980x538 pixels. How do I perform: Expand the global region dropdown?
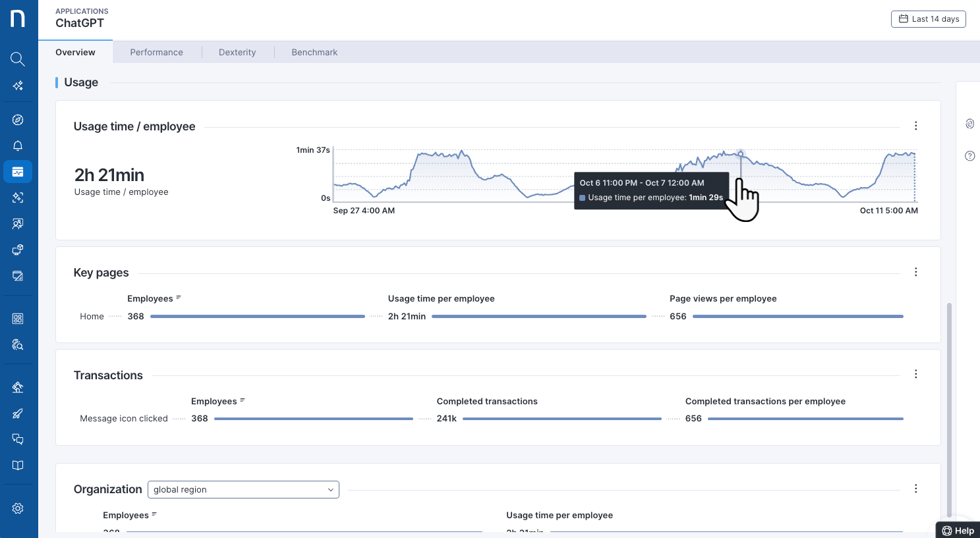pos(243,489)
